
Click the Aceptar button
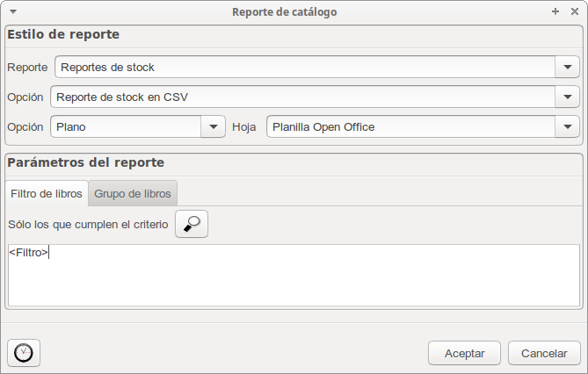click(x=464, y=353)
